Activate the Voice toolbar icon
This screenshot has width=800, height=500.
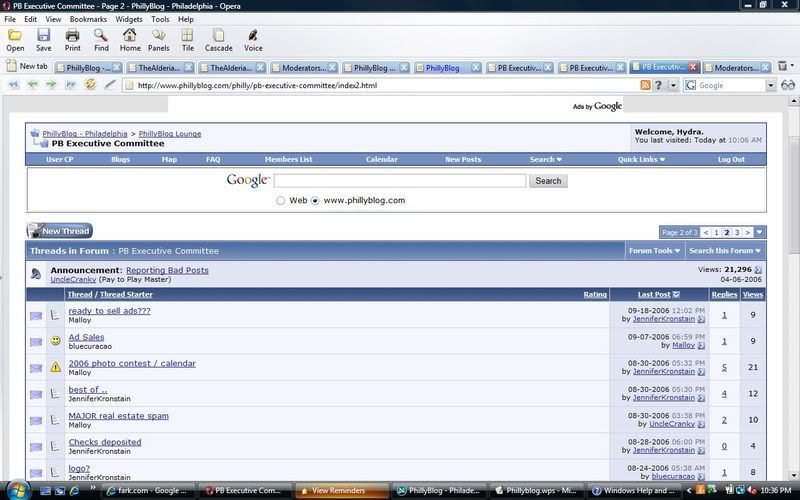point(253,35)
